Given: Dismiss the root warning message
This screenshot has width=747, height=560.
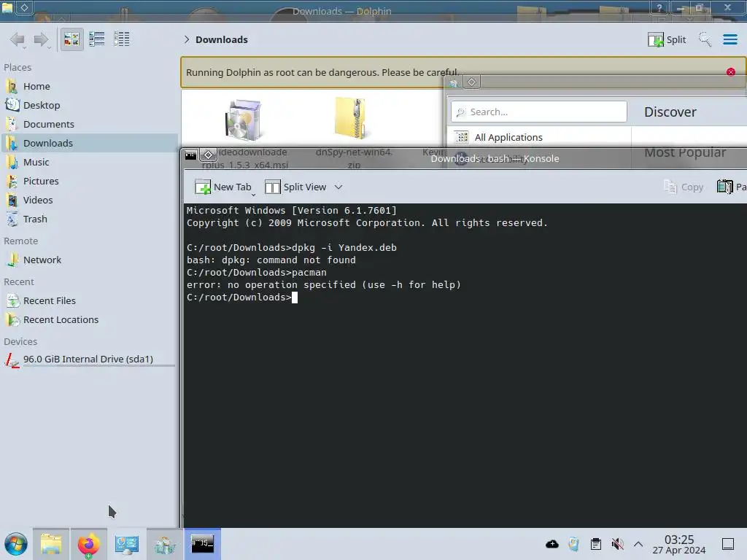Looking at the screenshot, I should coord(731,72).
